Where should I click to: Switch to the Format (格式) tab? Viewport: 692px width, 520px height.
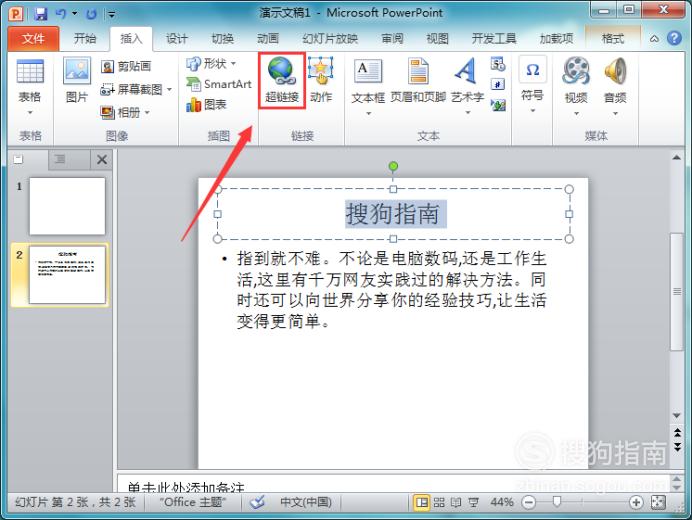613,39
